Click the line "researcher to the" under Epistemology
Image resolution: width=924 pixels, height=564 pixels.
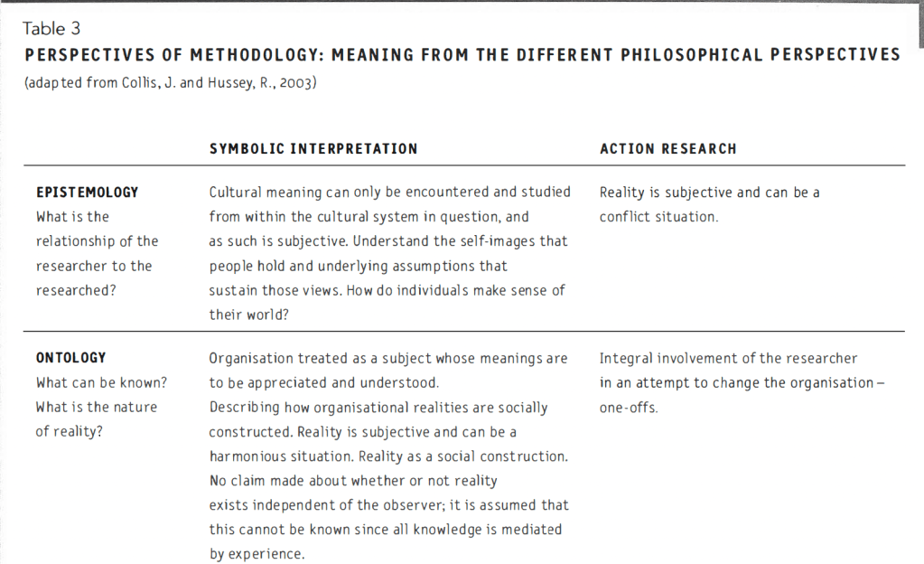click(94, 266)
